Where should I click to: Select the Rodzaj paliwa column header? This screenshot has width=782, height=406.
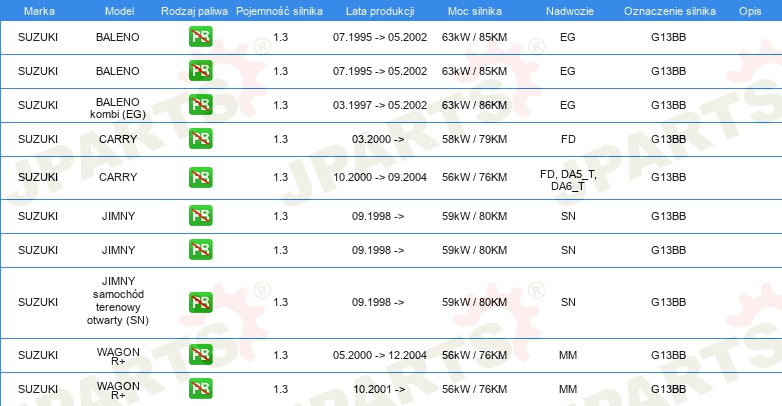point(194,11)
